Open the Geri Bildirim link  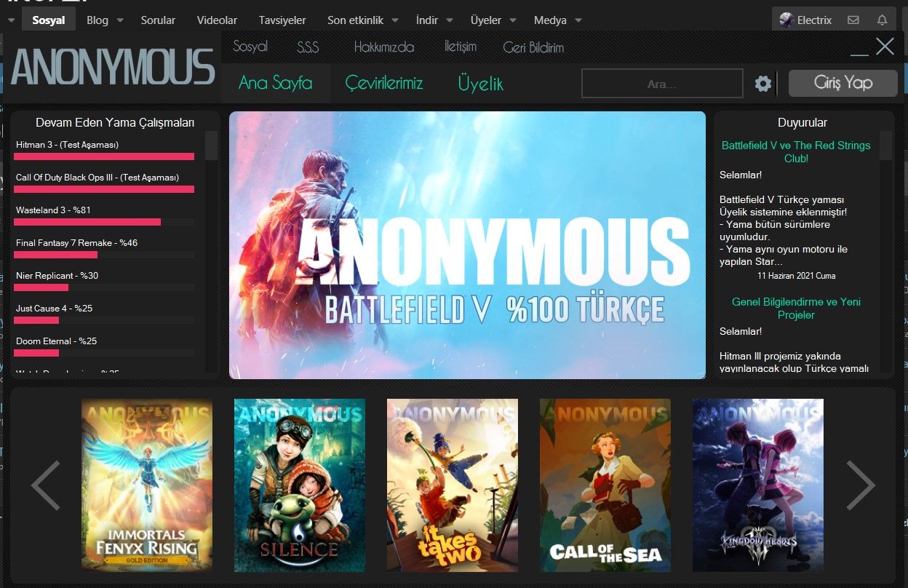[533, 47]
